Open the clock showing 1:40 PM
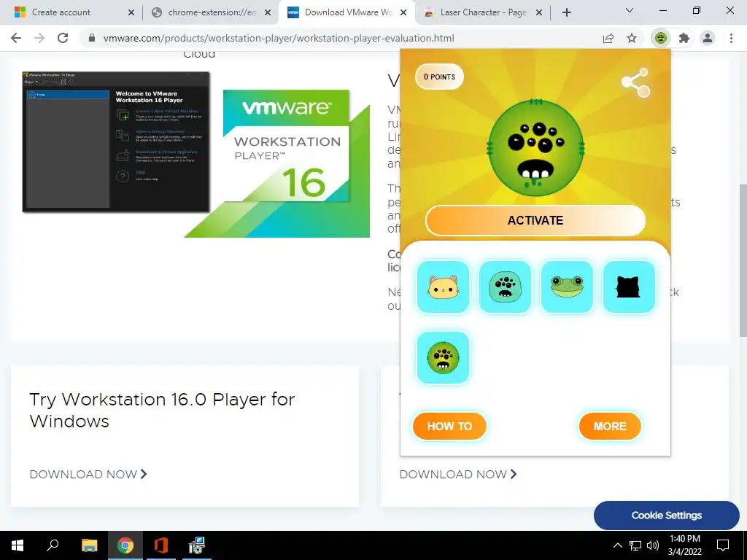This screenshot has height=560, width=747. (x=684, y=545)
